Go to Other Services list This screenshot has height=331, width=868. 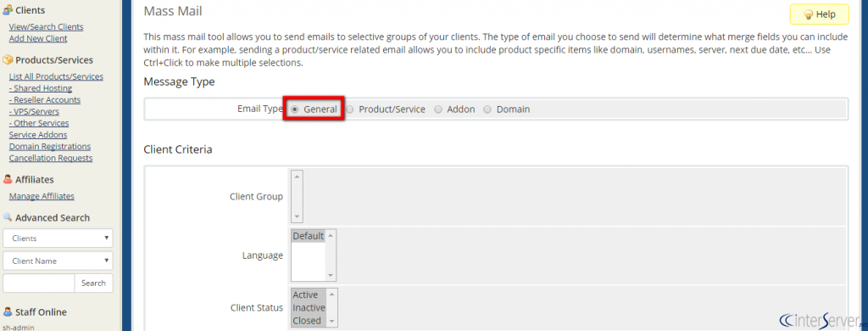pyautogui.click(x=39, y=123)
